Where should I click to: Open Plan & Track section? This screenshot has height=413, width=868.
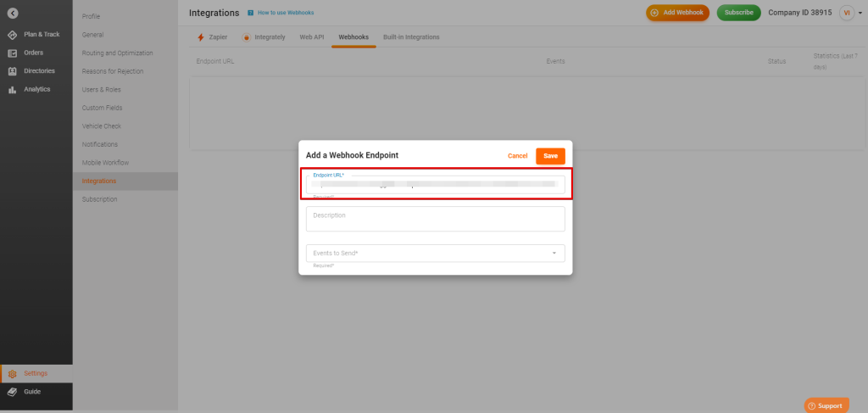(x=35, y=35)
